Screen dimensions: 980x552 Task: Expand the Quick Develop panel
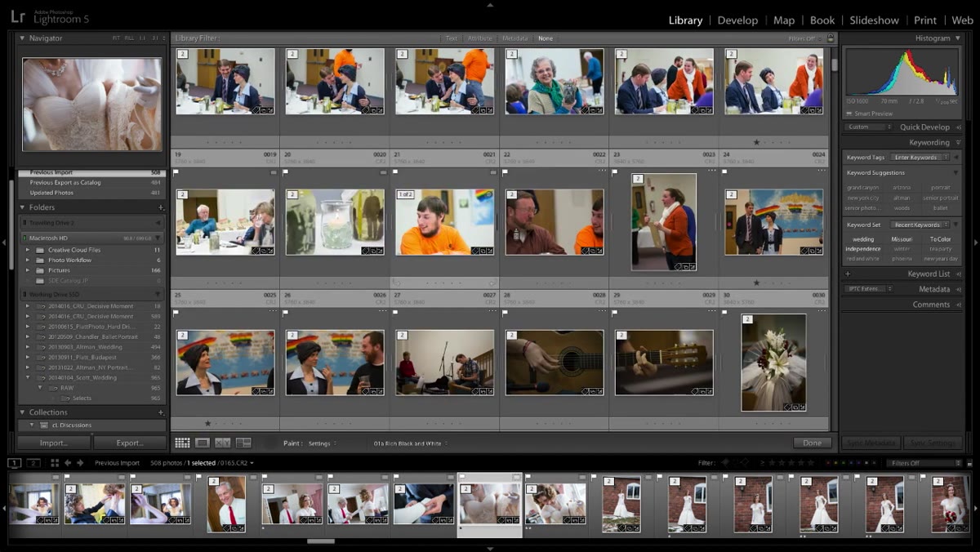tap(958, 127)
